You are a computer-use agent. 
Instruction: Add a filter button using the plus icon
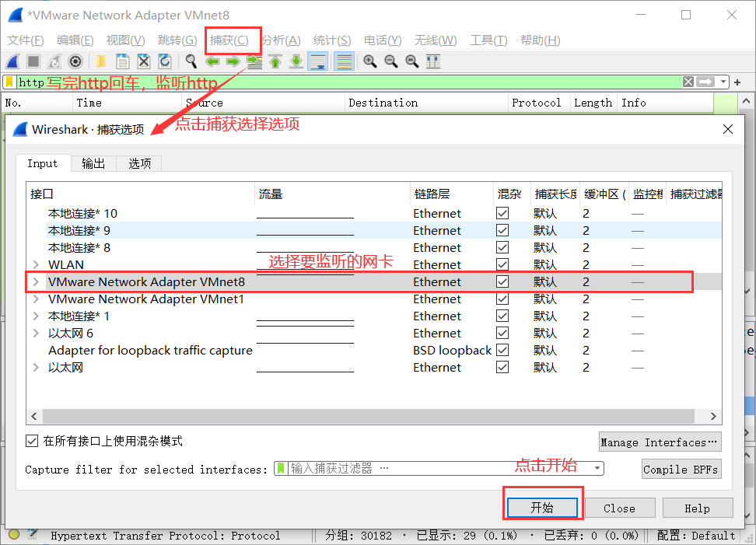click(x=737, y=82)
